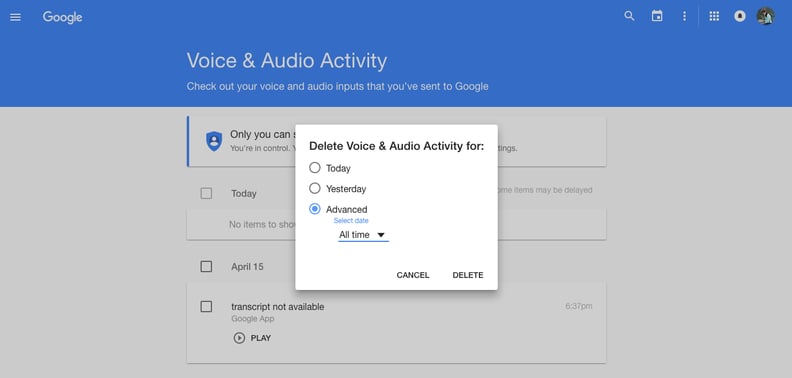This screenshot has height=378, width=792.
Task: Check the transcript not available item
Action: [206, 307]
